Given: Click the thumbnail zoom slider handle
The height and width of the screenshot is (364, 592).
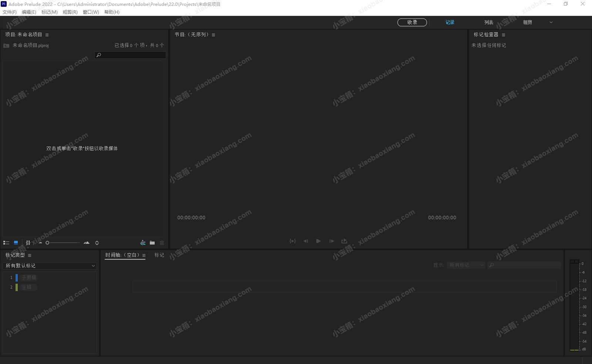Looking at the screenshot, I should (x=47, y=243).
